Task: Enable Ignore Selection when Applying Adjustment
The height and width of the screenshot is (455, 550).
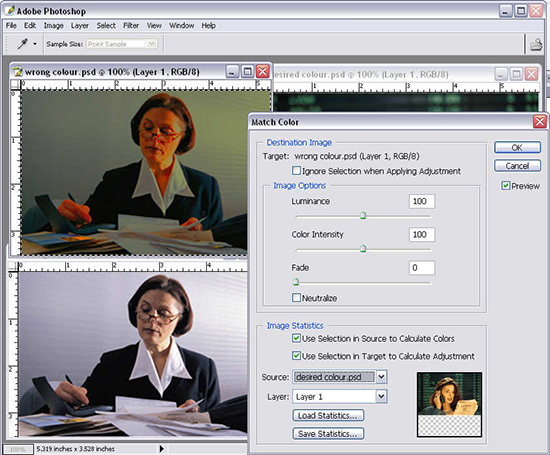Action: point(296,171)
